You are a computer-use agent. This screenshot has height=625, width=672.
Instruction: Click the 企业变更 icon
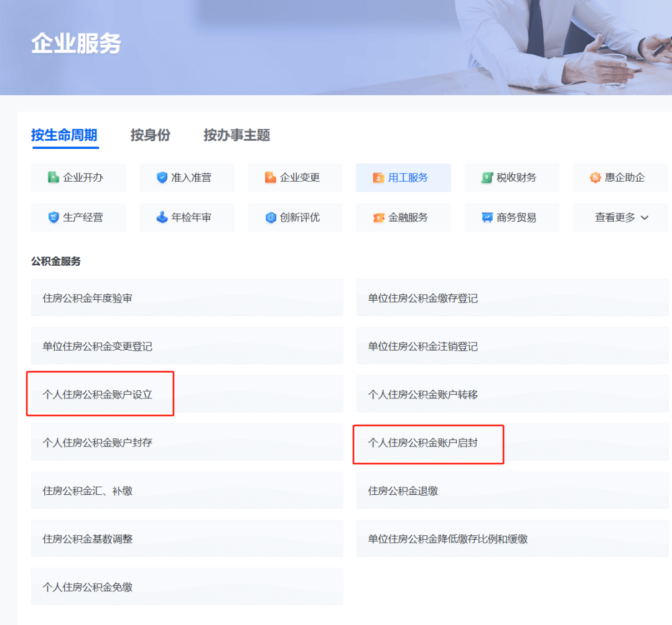coord(270,177)
